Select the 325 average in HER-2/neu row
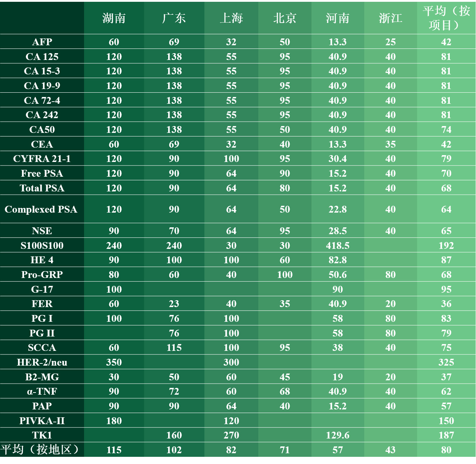Viewport: 476px width, 464px height. 446,362
